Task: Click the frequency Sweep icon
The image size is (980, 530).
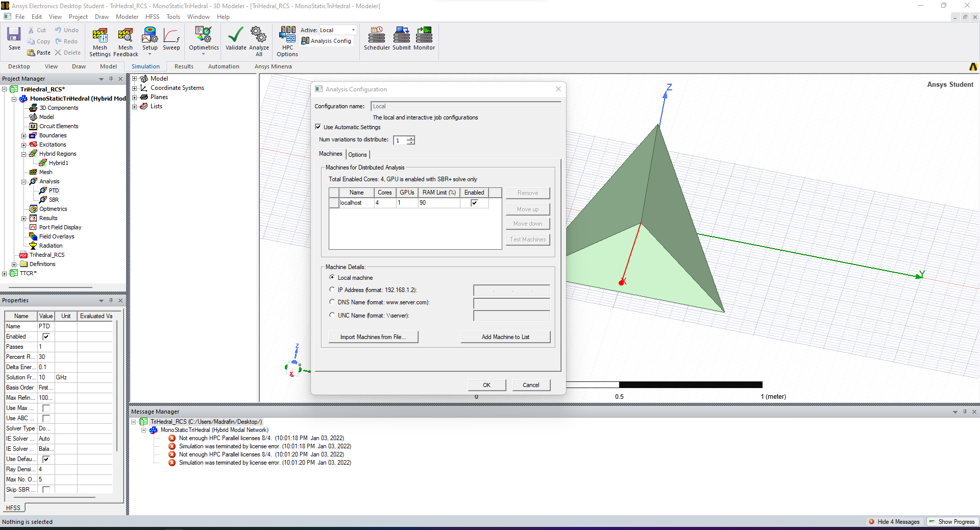Action: coord(171,35)
